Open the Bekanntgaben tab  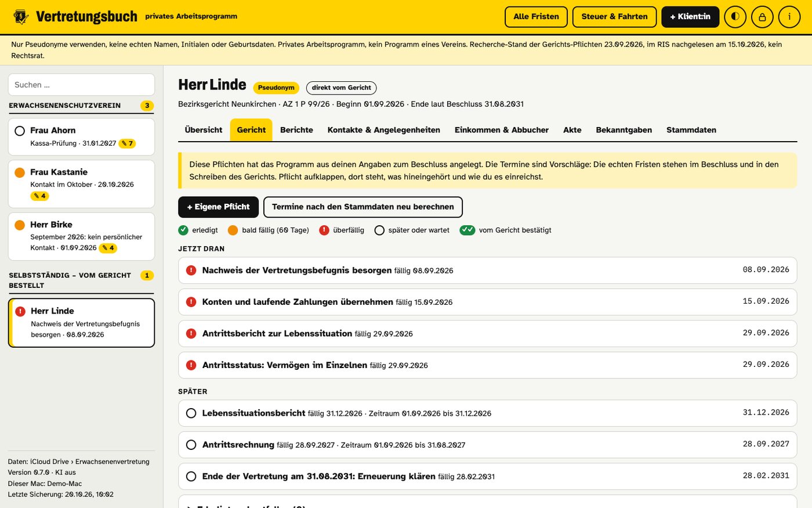(x=624, y=130)
